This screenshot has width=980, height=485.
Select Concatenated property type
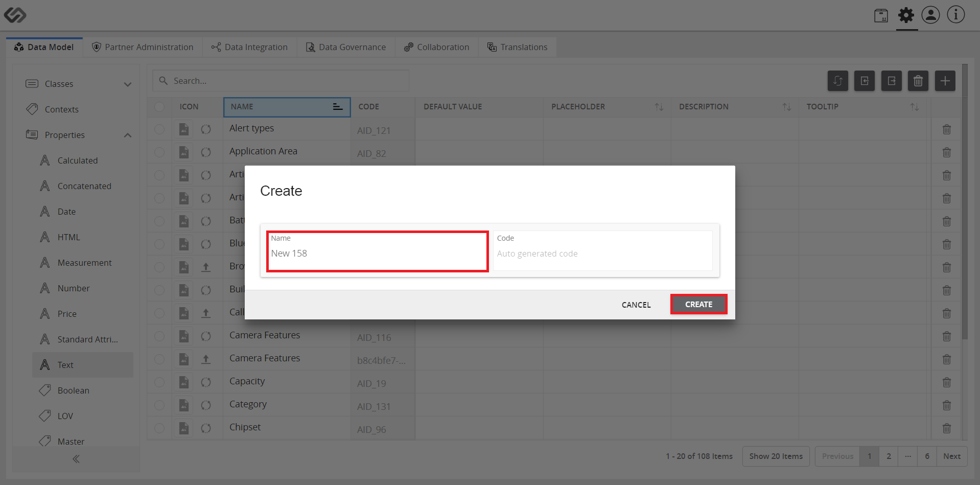[84, 186]
